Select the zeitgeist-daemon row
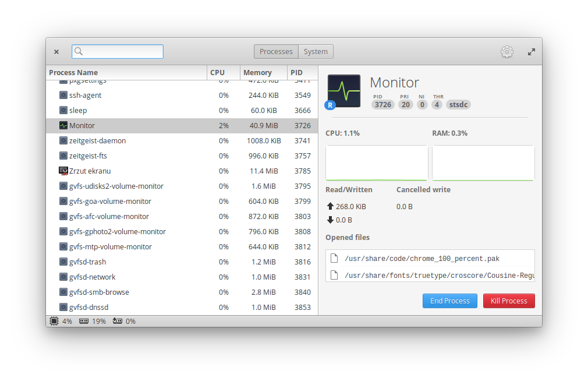588x381 pixels. point(182,141)
